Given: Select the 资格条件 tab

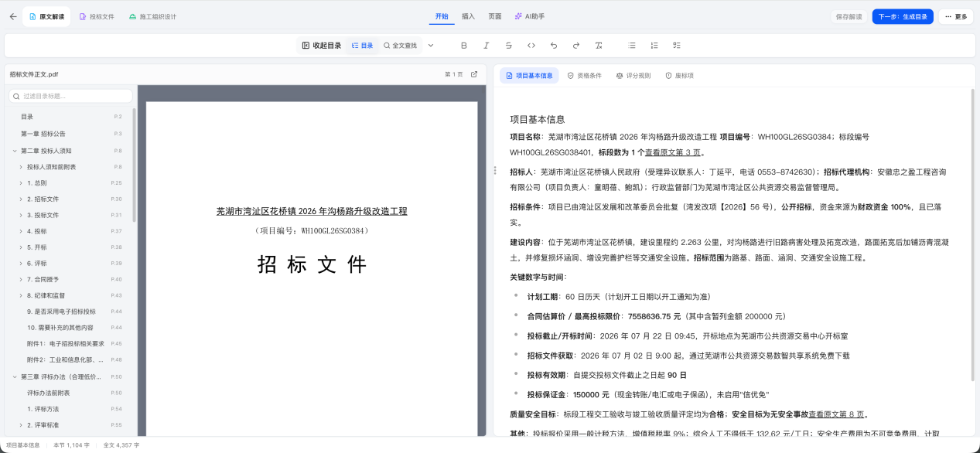Looking at the screenshot, I should (x=585, y=76).
